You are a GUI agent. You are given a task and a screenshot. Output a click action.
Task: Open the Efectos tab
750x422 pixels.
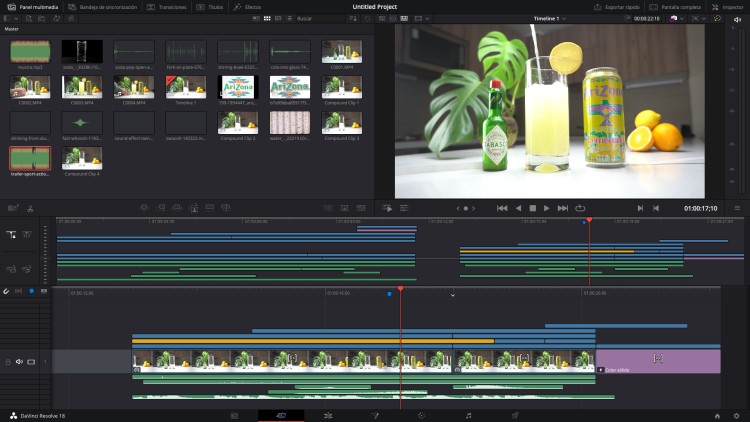point(247,7)
